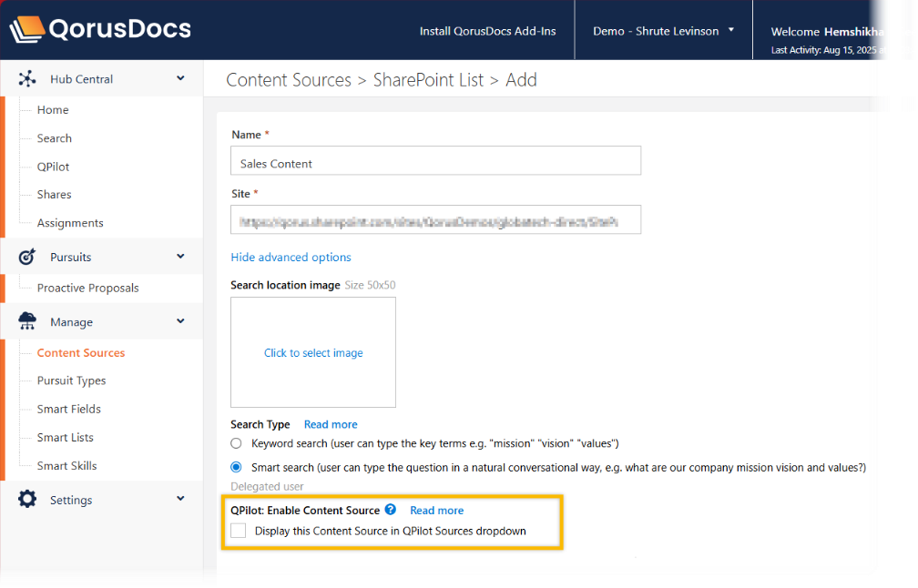Click to select search location image
This screenshot has height=588, width=918.
[313, 352]
